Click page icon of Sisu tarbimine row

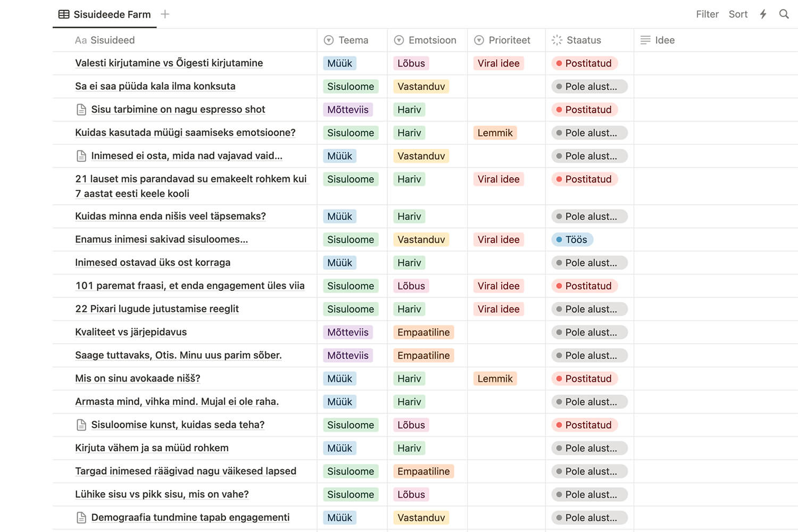coord(81,110)
